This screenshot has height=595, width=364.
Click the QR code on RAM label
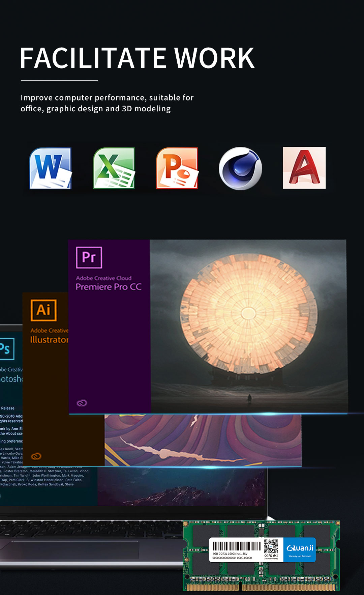271,546
